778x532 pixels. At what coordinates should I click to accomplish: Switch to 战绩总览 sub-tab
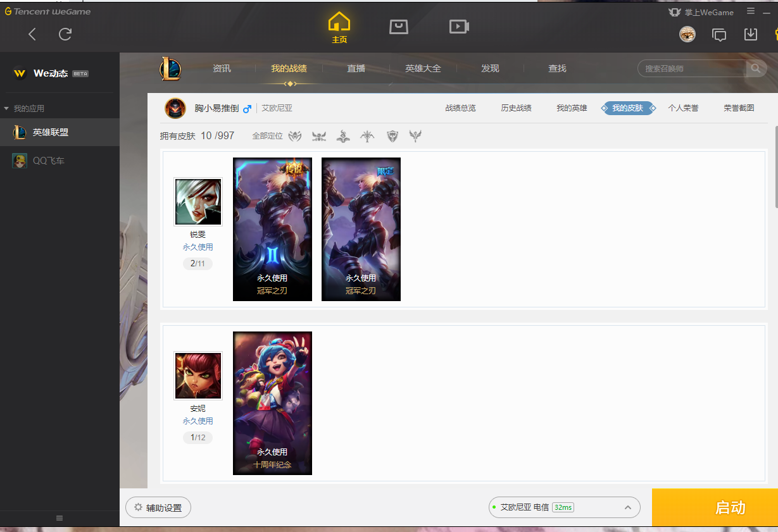click(460, 108)
